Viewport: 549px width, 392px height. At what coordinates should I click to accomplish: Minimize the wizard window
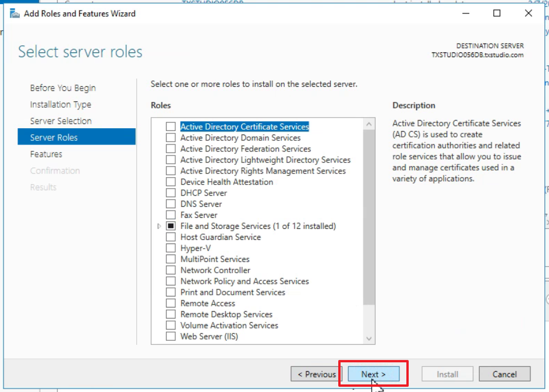tap(466, 13)
